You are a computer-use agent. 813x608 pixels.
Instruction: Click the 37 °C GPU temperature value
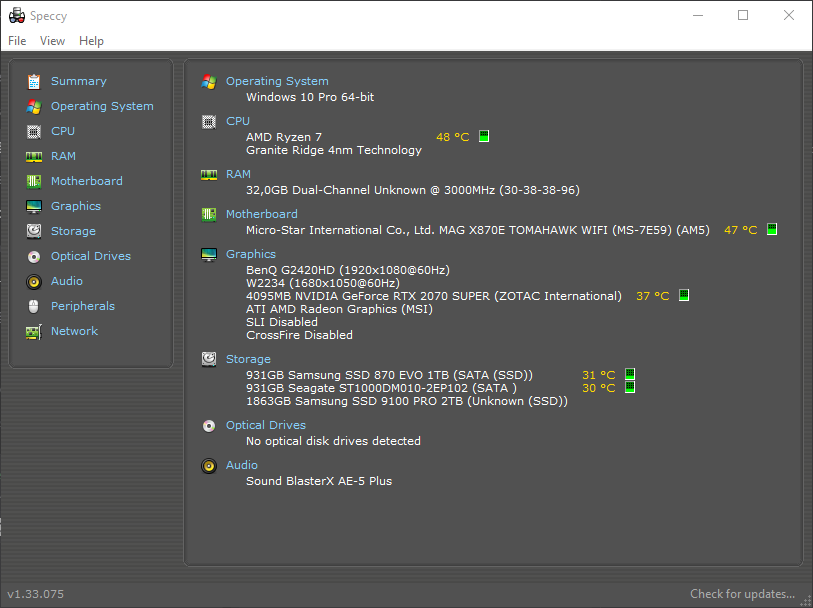click(653, 296)
